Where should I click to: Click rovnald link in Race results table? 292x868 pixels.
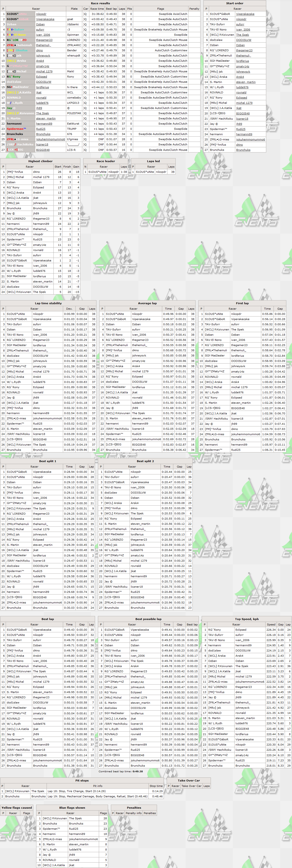point(41,97)
